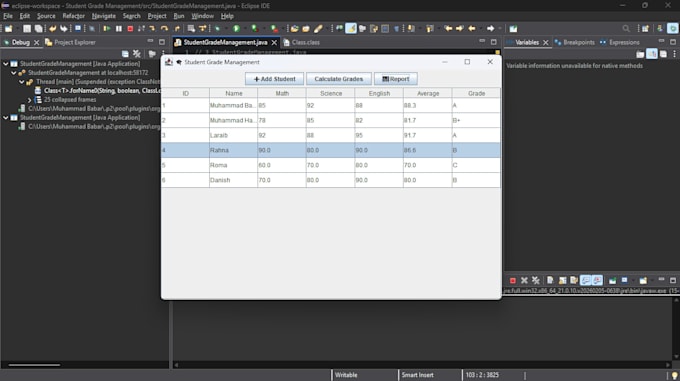This screenshot has height=381, width=680.
Task: Collapse StudentGradeManagement at localhost node
Action: (14, 73)
